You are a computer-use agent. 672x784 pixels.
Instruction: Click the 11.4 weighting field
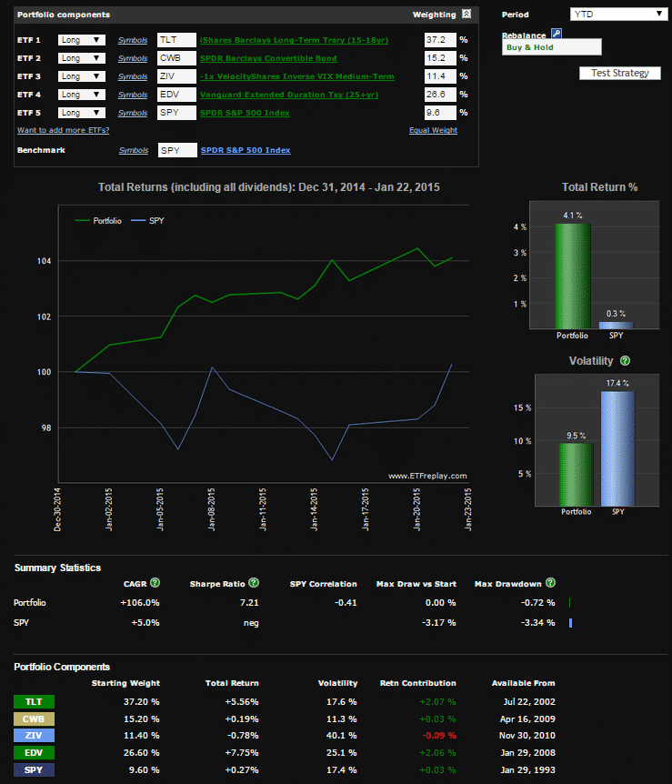(x=440, y=76)
